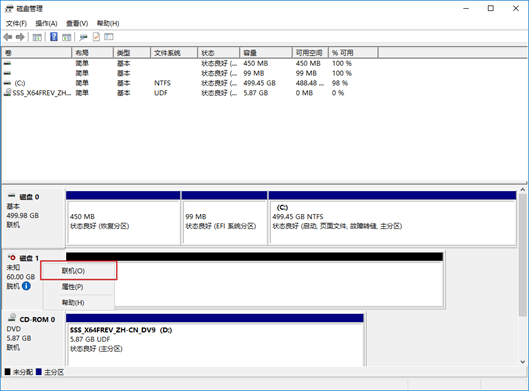Select the 99 MB EFI system partition block

224,218
